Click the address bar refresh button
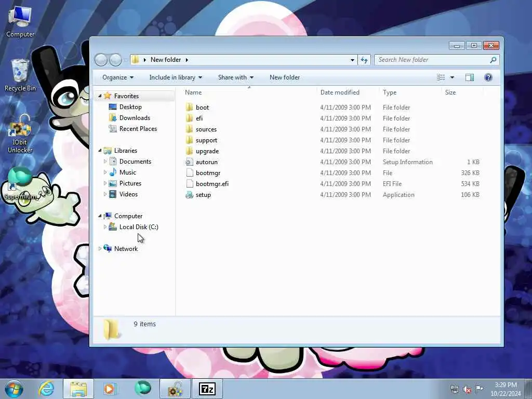This screenshot has height=399, width=532. tap(364, 60)
